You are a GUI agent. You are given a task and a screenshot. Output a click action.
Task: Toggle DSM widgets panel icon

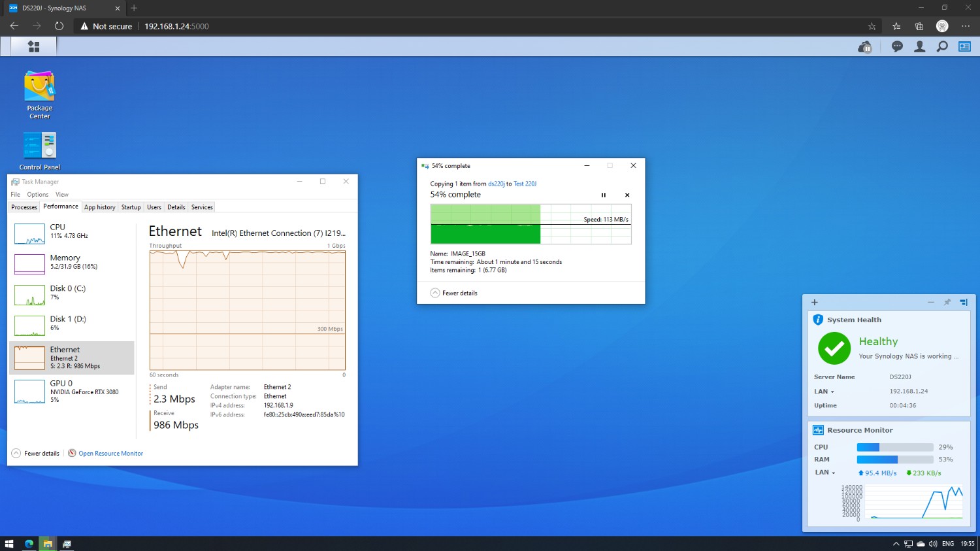coord(964,46)
